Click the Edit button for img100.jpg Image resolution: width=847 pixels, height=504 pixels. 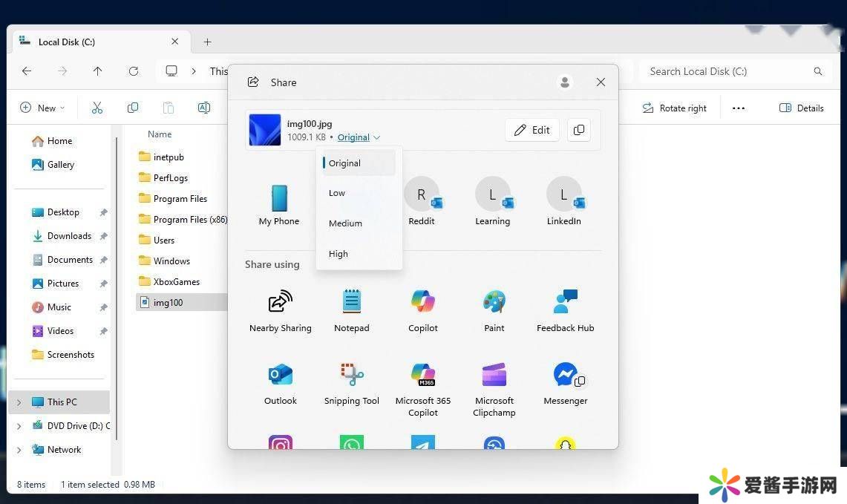coord(532,130)
